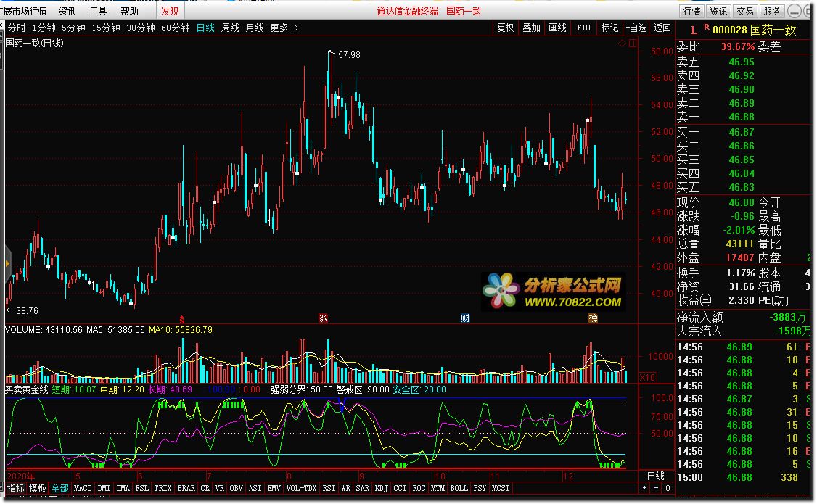Add stock via +自选 button
Viewport: 817px width, 504px height.
[x=636, y=28]
